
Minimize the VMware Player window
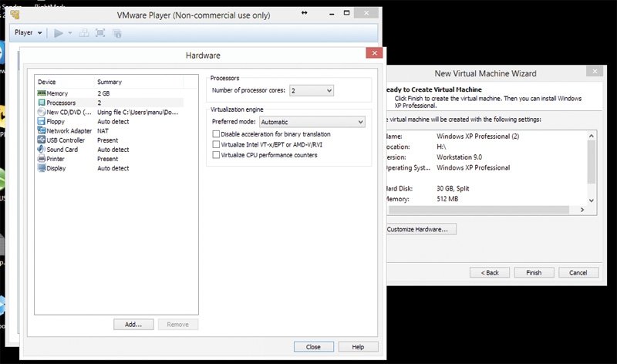[x=332, y=14]
